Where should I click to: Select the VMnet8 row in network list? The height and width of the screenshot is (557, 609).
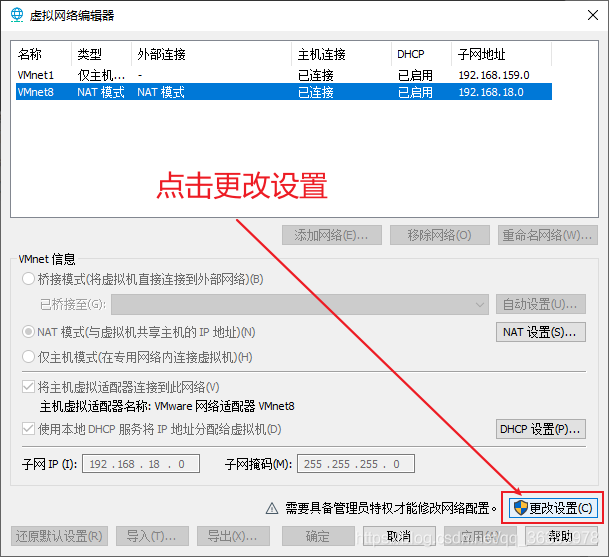click(x=284, y=92)
